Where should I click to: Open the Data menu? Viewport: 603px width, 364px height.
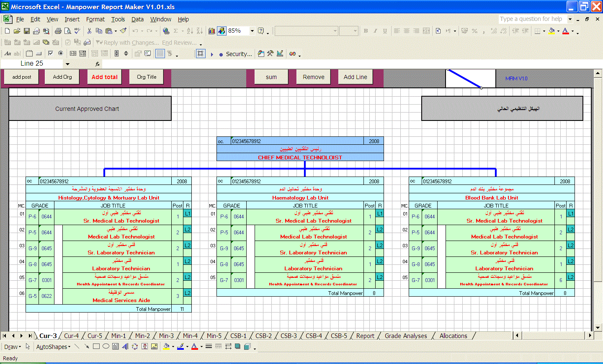(137, 19)
